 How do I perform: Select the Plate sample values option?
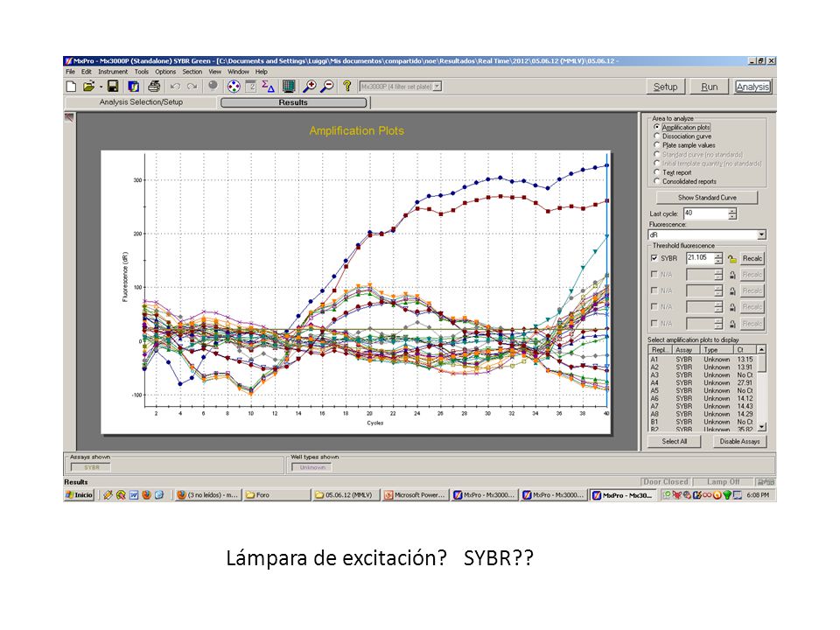click(657, 145)
